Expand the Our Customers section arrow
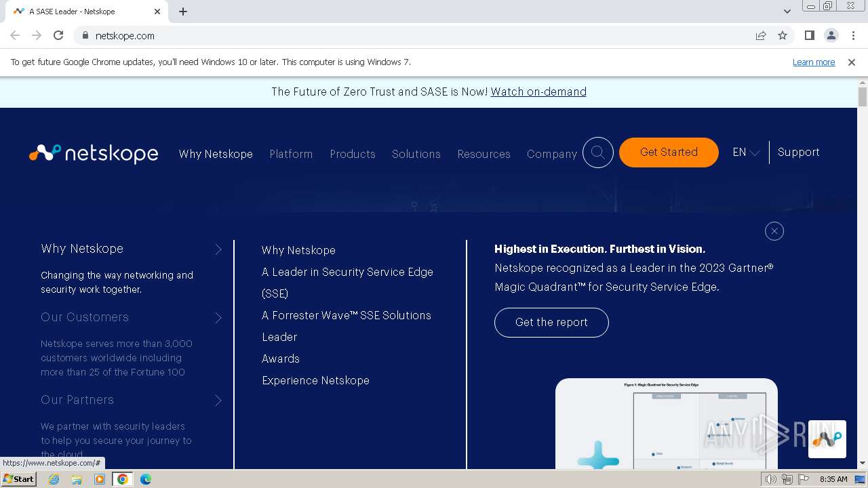Viewport: 868px width, 488px height. [x=218, y=318]
